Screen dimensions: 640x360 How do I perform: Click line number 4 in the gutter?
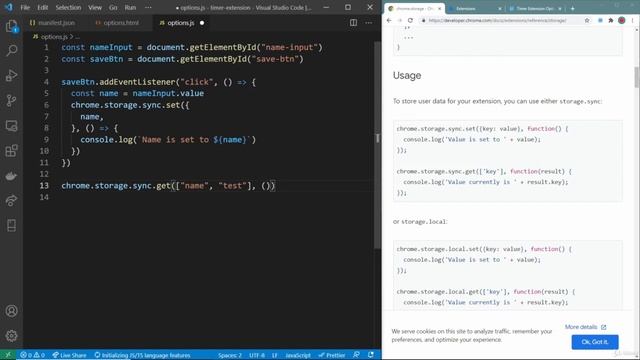[x=46, y=82]
